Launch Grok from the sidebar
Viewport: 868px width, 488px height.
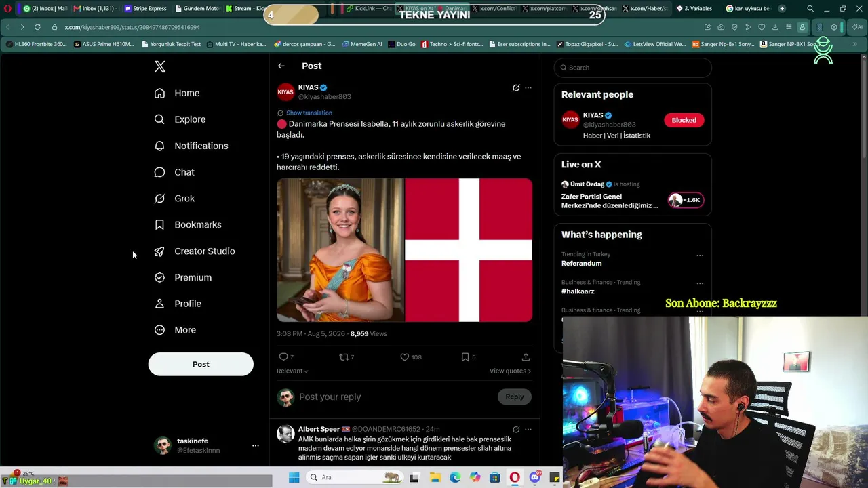coord(174,199)
